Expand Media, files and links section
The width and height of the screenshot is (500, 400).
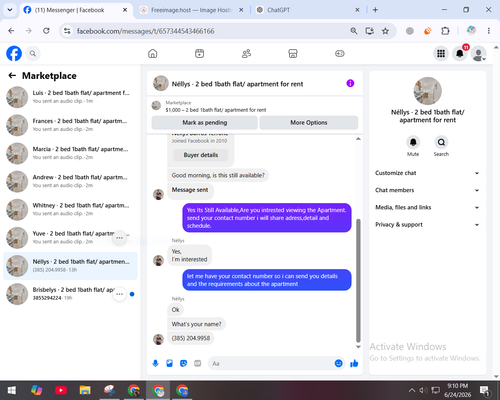[x=427, y=207]
